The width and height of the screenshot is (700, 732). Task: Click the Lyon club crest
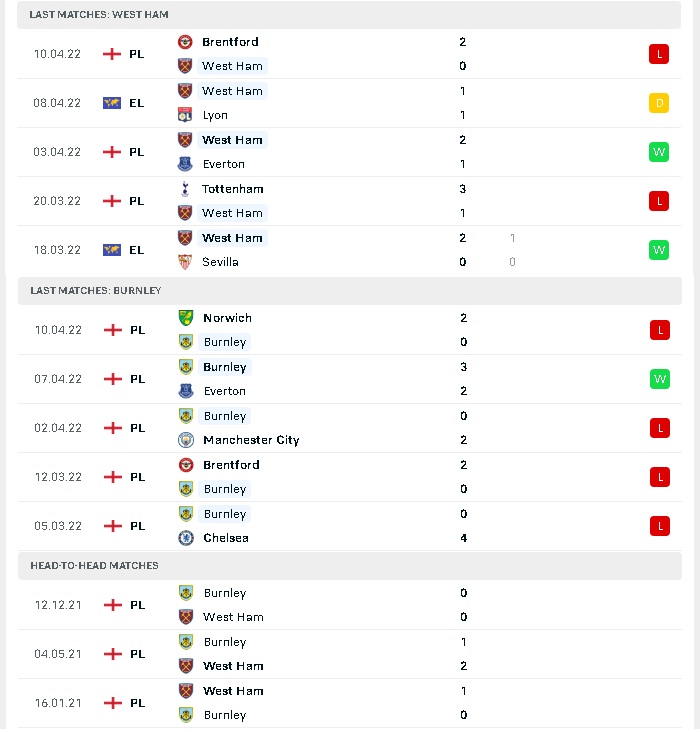point(185,115)
